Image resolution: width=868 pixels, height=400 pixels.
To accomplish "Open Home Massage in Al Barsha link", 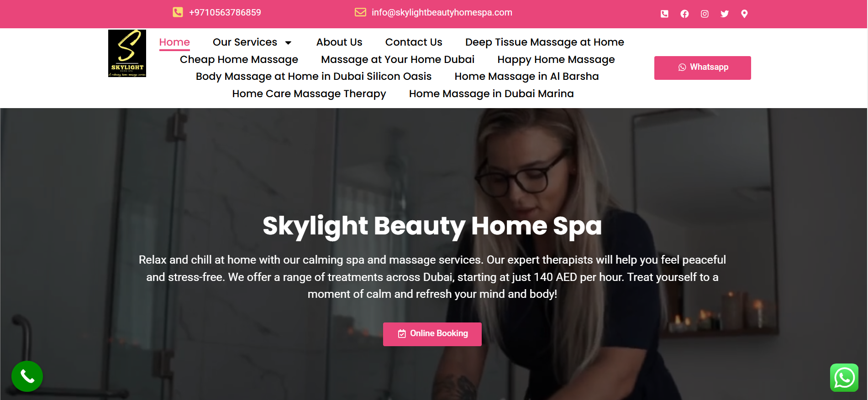I will tap(526, 77).
